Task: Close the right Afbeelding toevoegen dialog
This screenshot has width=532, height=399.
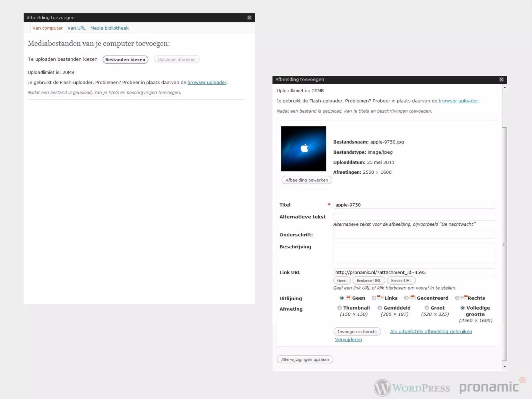Action: [501, 80]
